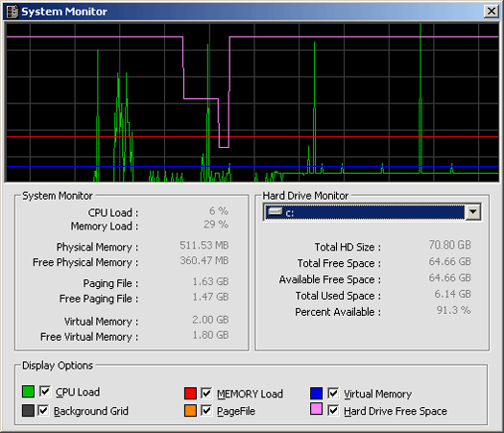The height and width of the screenshot is (433, 504).
Task: Click the red MEMORY Load color swatch
Action: (190, 393)
